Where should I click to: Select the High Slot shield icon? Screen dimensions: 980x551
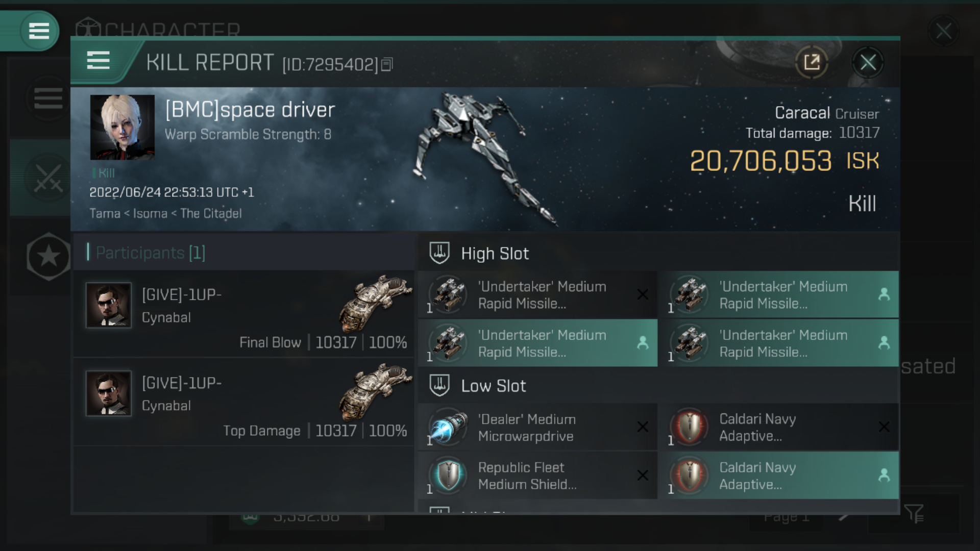click(x=439, y=253)
